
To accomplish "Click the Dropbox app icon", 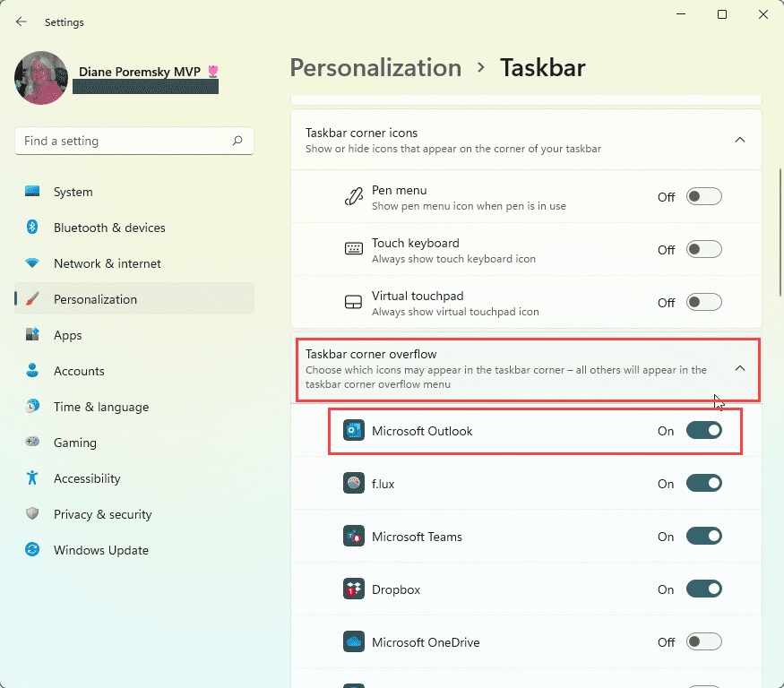I will [354, 589].
